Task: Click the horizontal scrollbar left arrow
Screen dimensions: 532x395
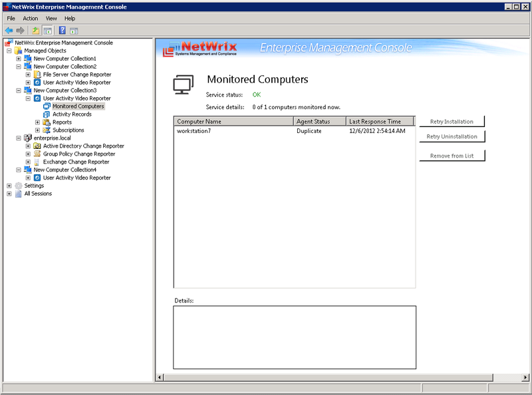Action: coord(160,377)
